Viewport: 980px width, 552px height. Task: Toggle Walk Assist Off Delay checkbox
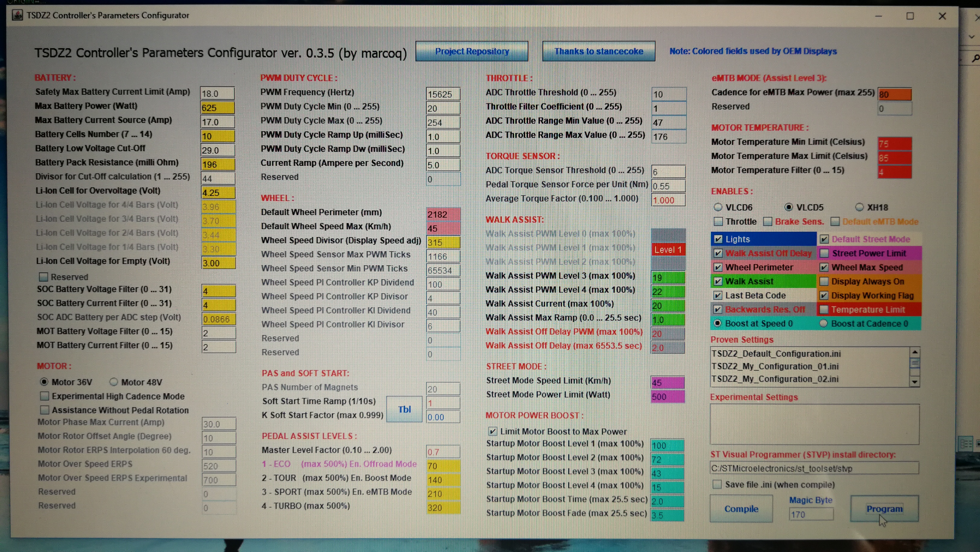click(x=718, y=253)
